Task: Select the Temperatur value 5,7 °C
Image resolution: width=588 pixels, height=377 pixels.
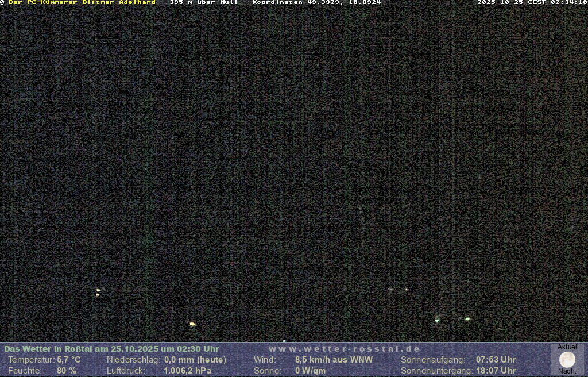Action: tap(68, 360)
